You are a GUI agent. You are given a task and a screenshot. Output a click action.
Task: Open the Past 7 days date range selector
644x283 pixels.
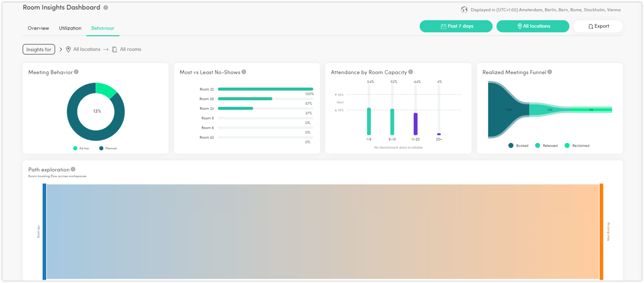(456, 26)
